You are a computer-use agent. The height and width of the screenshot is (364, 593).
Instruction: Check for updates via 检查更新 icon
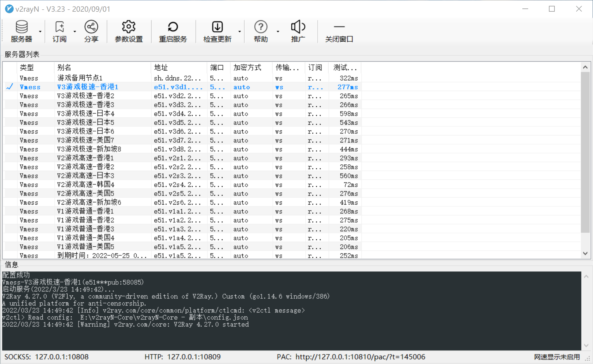(x=217, y=31)
